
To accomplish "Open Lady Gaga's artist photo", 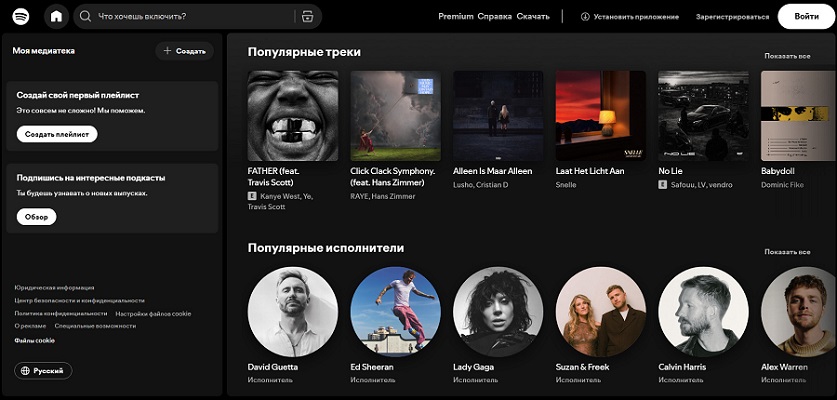I will (x=498, y=312).
